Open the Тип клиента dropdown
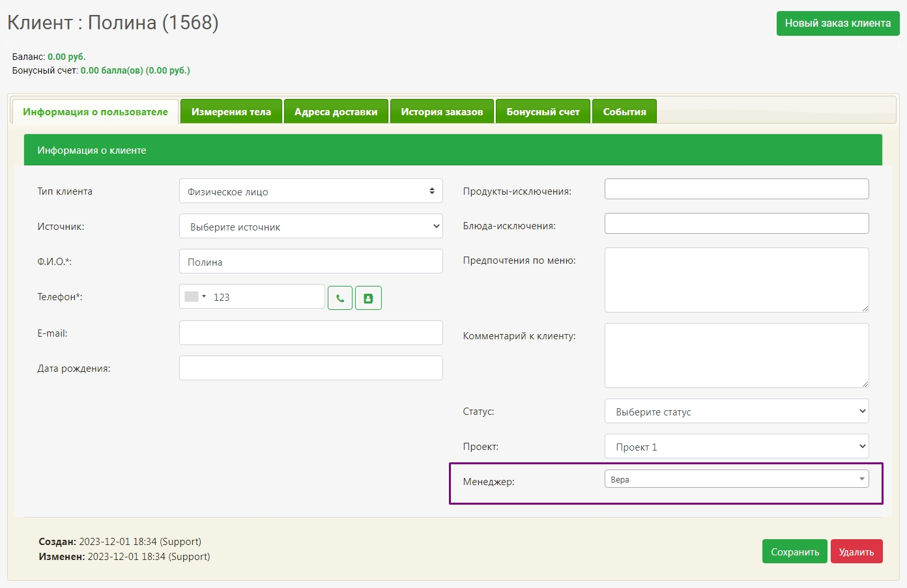 (x=311, y=191)
